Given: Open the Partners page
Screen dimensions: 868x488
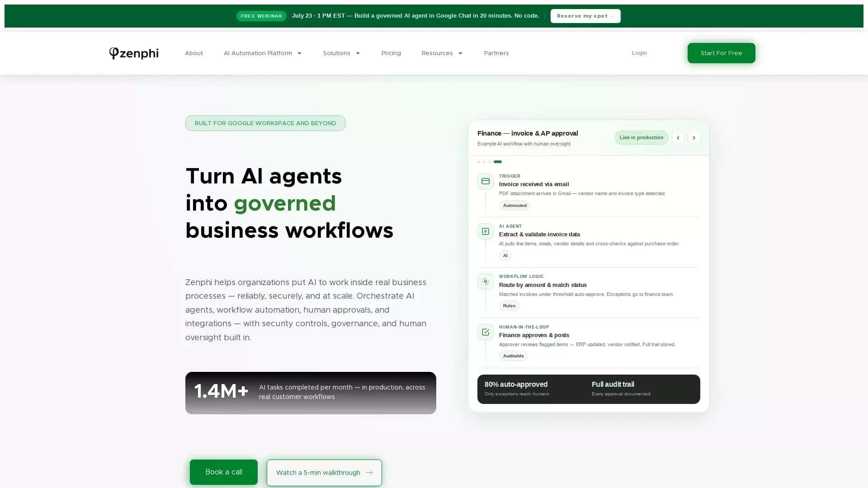Looking at the screenshot, I should [496, 53].
